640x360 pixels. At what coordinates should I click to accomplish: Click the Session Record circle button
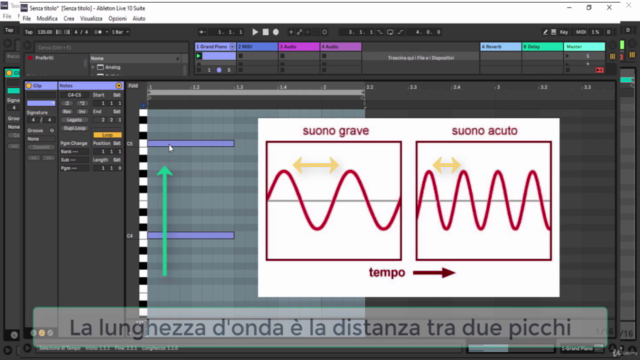[324, 32]
